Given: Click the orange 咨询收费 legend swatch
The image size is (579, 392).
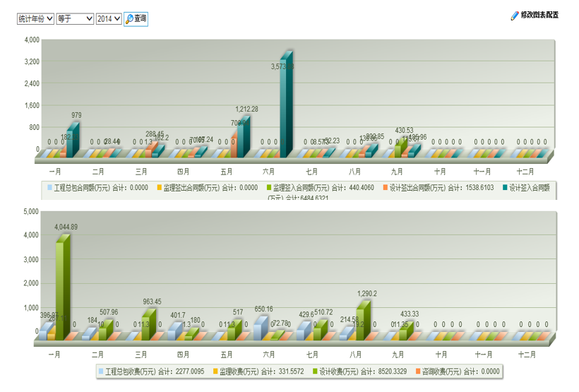Looking at the screenshot, I should pos(418,370).
